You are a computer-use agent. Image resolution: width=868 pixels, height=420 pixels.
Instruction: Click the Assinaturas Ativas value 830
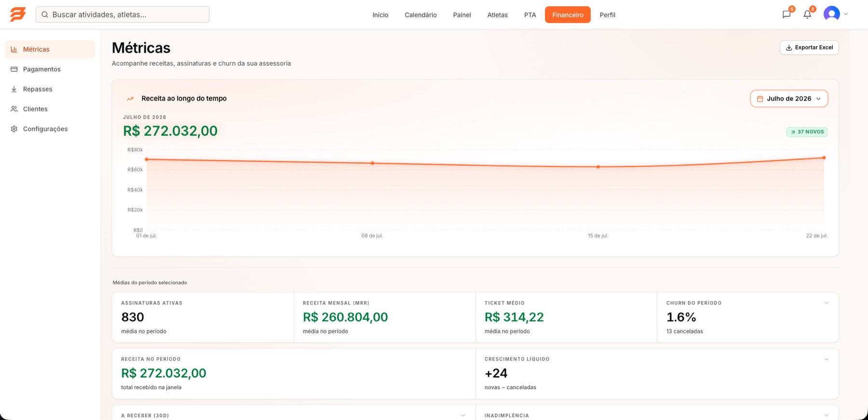[133, 317]
